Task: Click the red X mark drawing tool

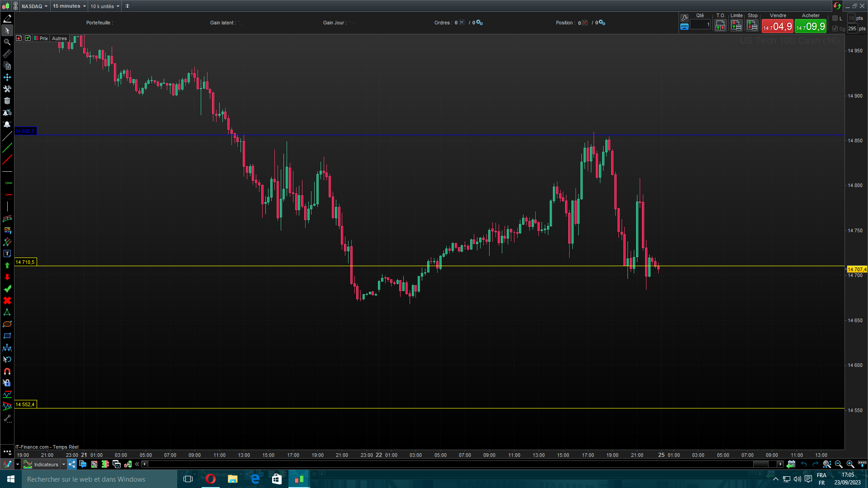Action: pyautogui.click(x=7, y=300)
